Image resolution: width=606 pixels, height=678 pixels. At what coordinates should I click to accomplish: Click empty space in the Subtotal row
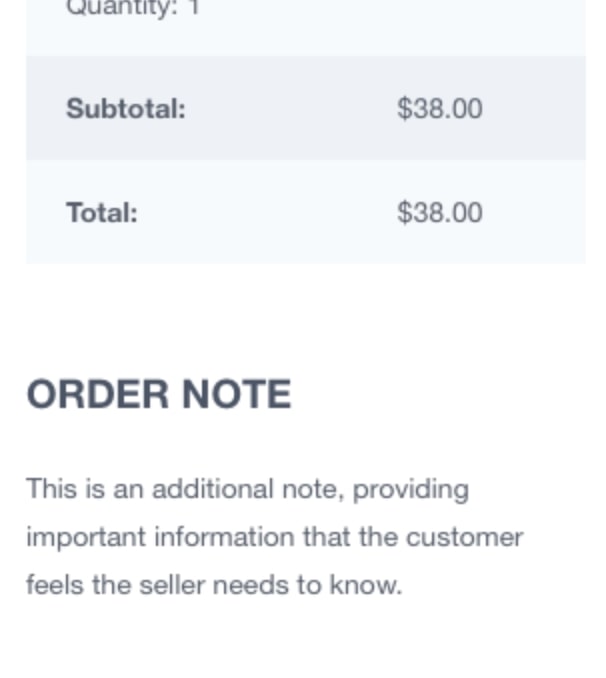290,108
